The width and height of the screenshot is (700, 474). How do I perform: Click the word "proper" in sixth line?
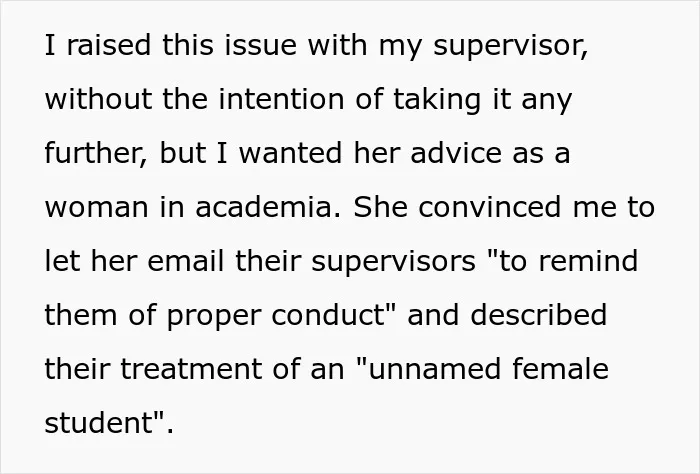click(214, 317)
